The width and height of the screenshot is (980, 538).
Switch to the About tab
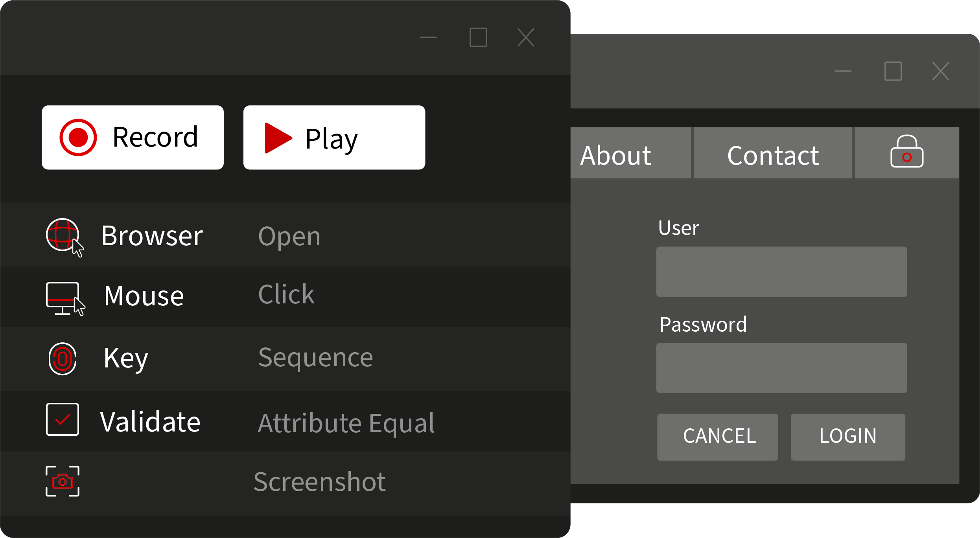(x=631, y=152)
